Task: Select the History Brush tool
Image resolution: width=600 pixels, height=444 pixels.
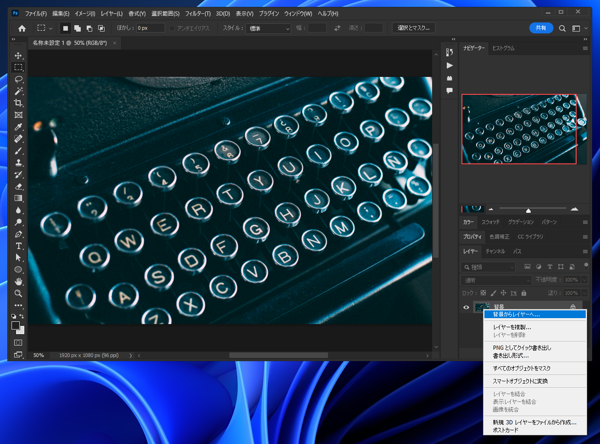Action: pos(18,175)
